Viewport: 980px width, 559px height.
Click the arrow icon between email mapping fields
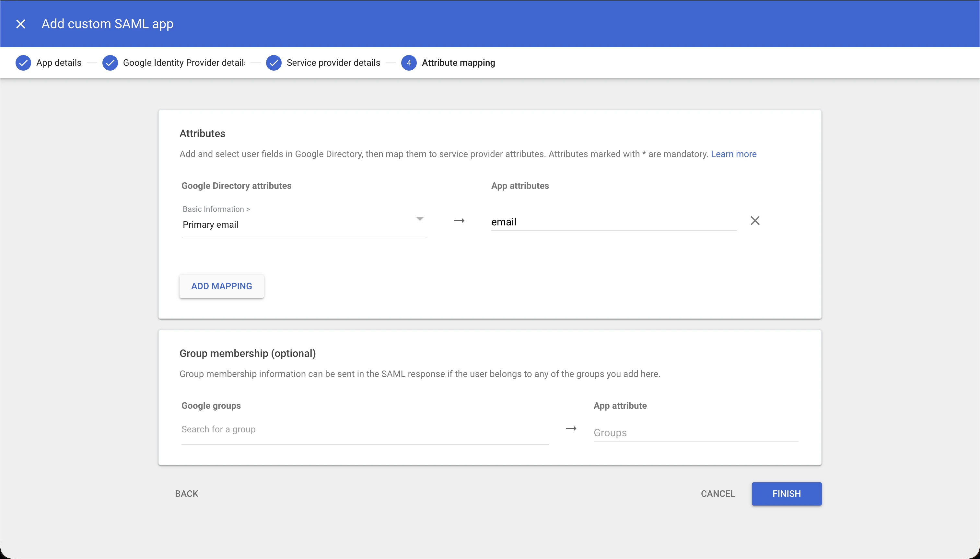click(459, 221)
